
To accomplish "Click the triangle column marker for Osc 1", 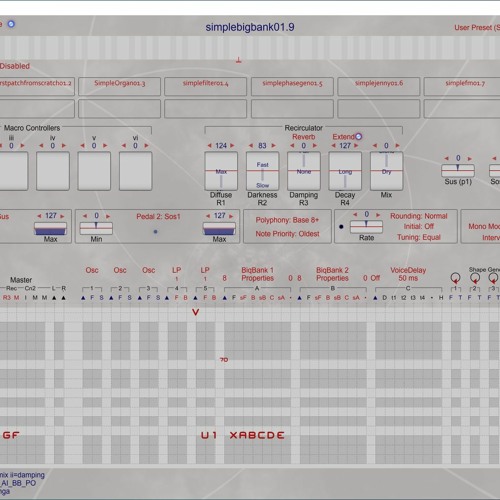I will [x=83, y=298].
